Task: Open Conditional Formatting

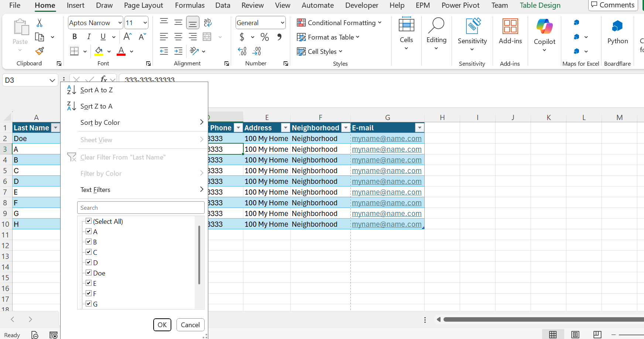Action: click(339, 23)
